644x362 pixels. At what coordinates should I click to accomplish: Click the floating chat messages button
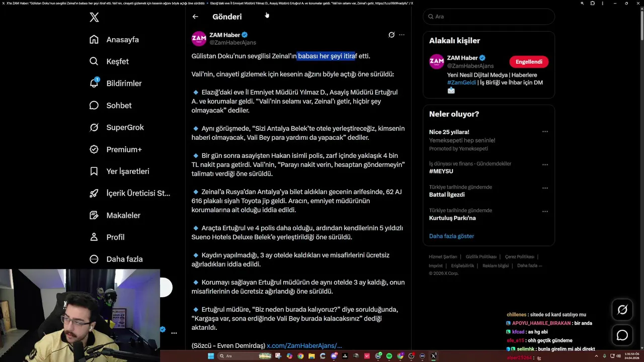[622, 335]
